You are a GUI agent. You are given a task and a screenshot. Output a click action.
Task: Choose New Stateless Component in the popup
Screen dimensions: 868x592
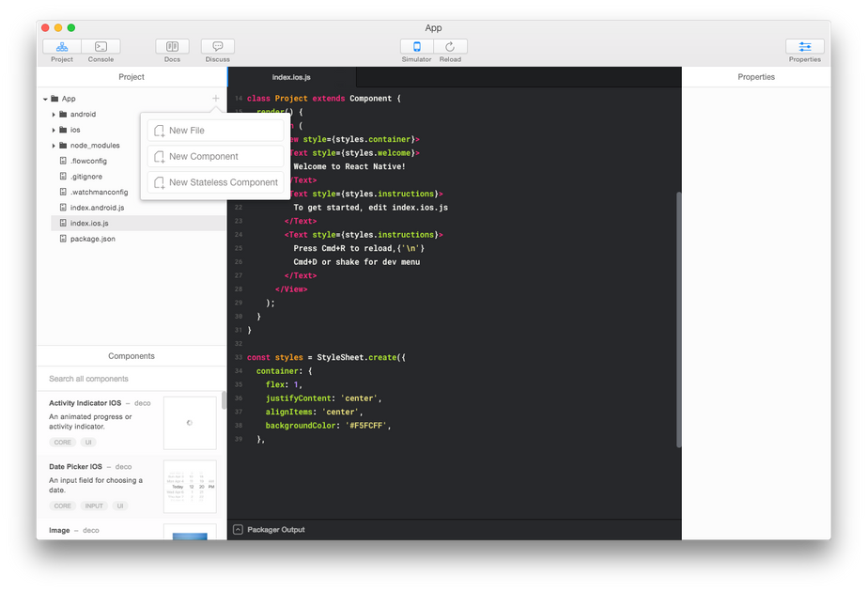pyautogui.click(x=214, y=182)
